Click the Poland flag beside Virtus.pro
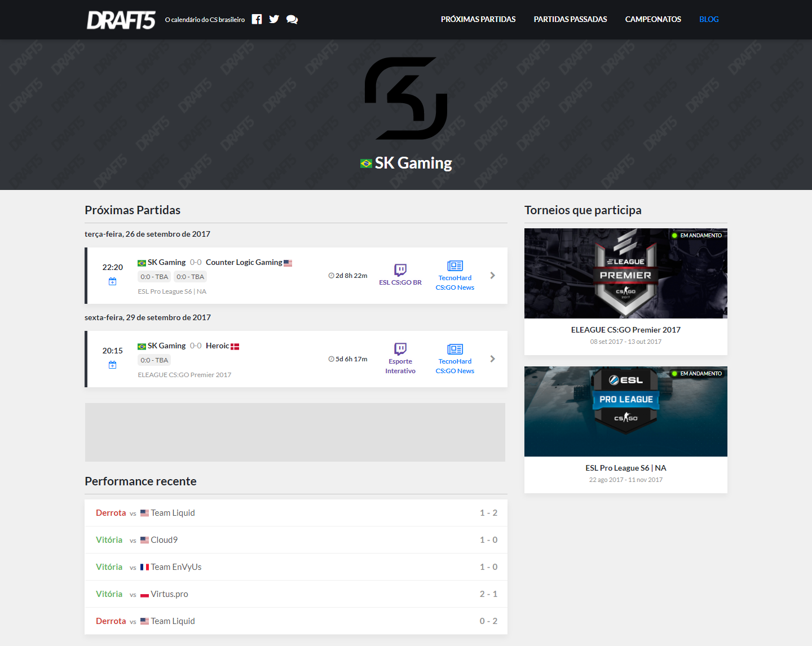812x646 pixels. 145,594
